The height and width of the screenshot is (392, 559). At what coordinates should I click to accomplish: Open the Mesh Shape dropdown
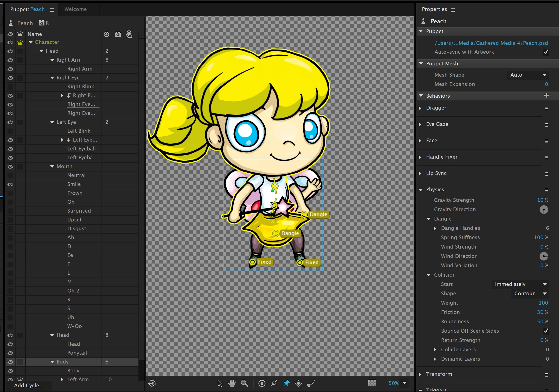528,75
